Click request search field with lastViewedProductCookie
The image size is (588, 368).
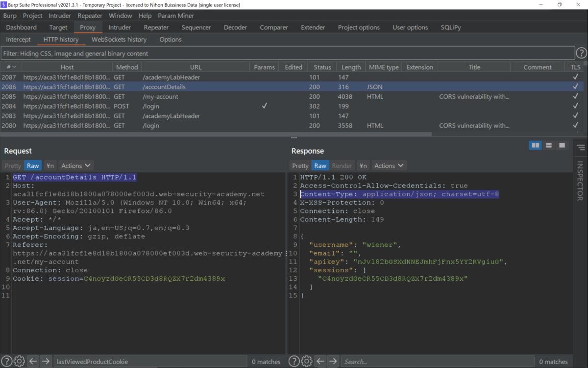click(150, 362)
